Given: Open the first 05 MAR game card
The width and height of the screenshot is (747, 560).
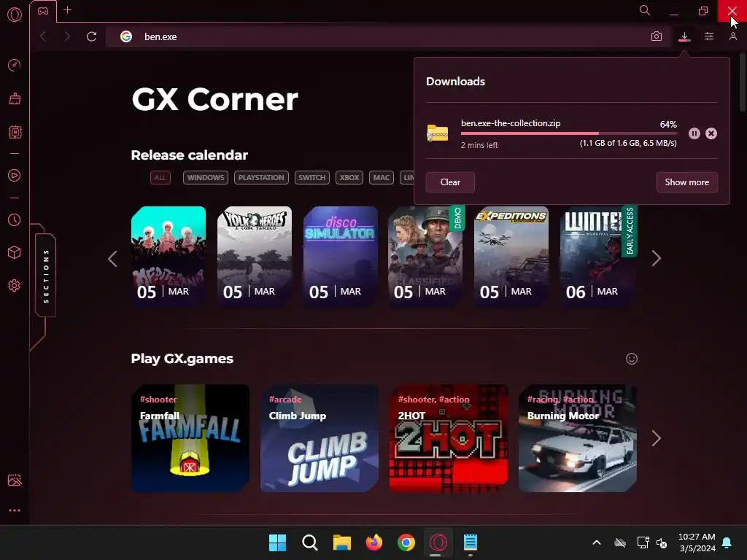Looking at the screenshot, I should click(169, 256).
